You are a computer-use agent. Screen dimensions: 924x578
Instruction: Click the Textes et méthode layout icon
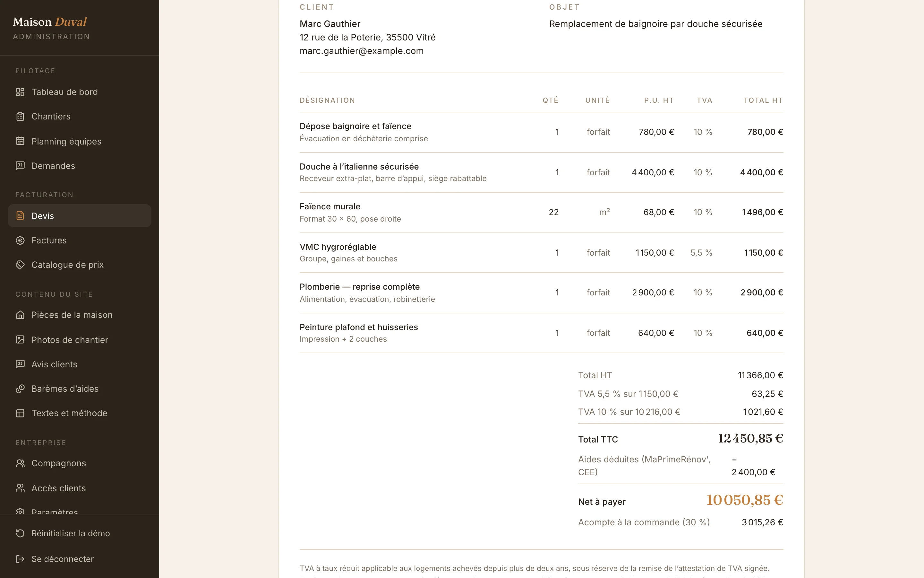click(20, 413)
